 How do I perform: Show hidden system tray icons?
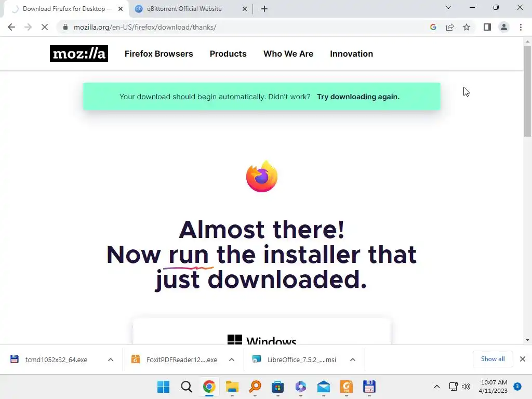pyautogui.click(x=437, y=387)
